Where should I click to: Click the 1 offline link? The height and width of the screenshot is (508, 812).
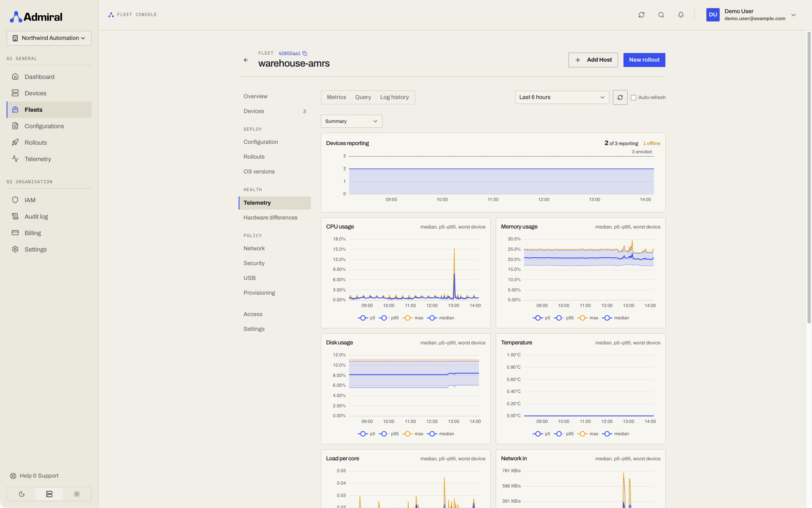coord(652,144)
